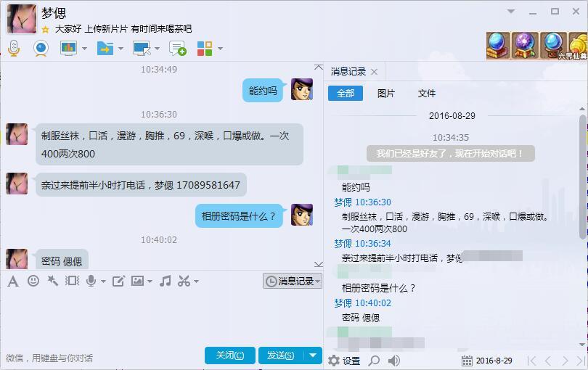This screenshot has width=588, height=370.
Task: Open the emoji smiley picker
Action: (x=33, y=281)
